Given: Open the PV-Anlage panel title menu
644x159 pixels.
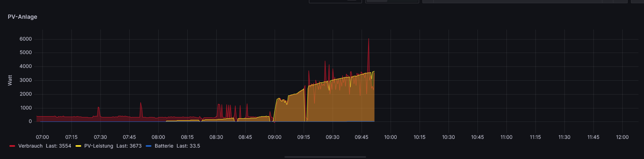Looking at the screenshot, I should coord(22,17).
